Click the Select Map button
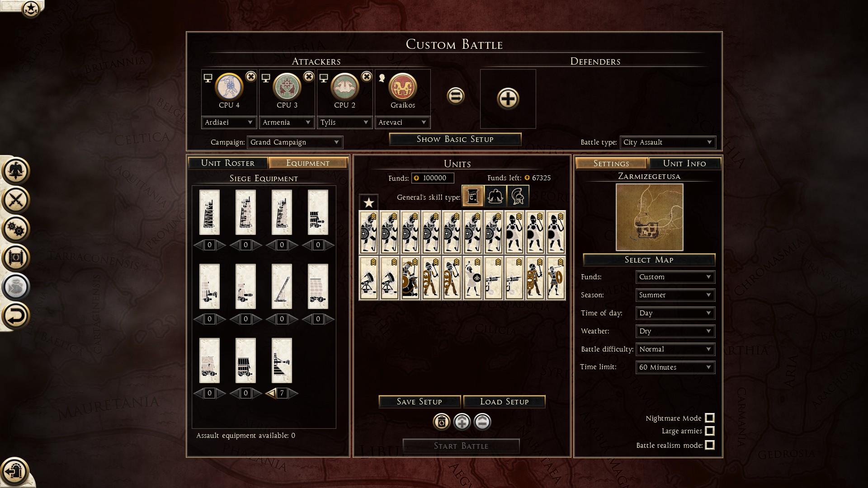This screenshot has width=868, height=488. (x=649, y=260)
